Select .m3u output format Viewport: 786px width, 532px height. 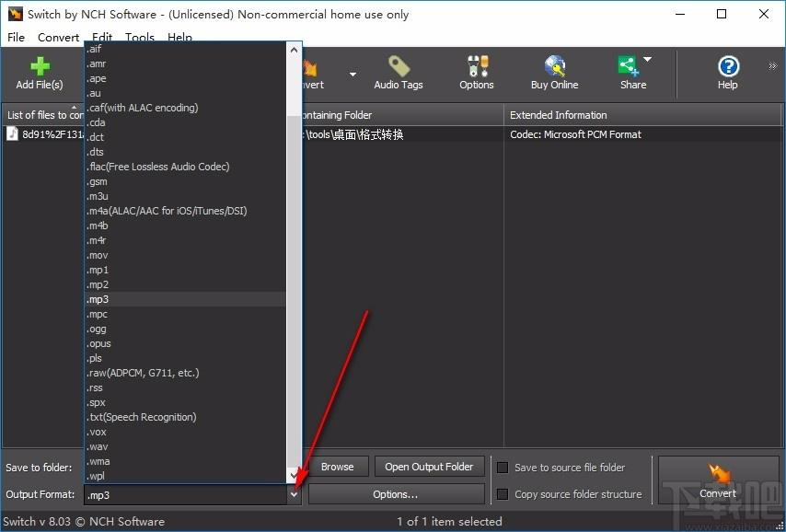[184, 196]
